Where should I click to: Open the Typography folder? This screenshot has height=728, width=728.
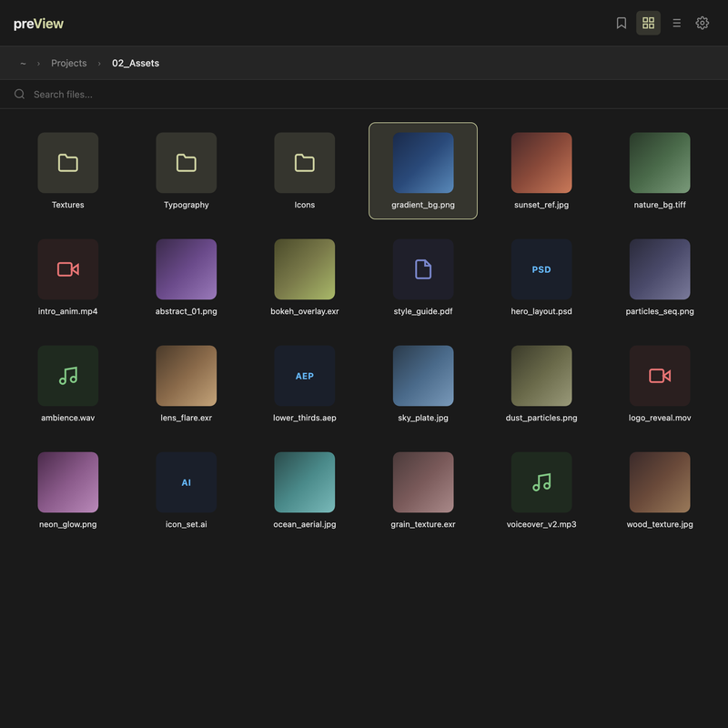(187, 163)
